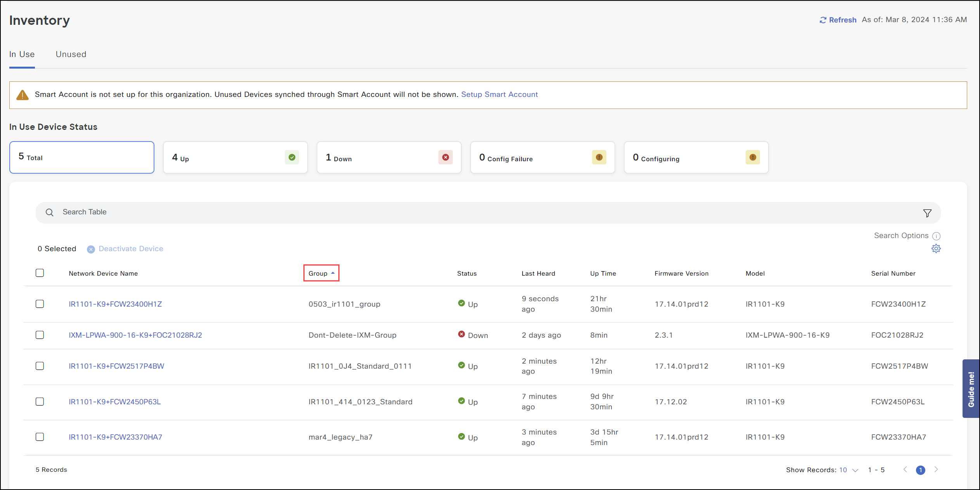Filter by the 1 Down card
The width and height of the screenshot is (980, 490).
tap(389, 157)
